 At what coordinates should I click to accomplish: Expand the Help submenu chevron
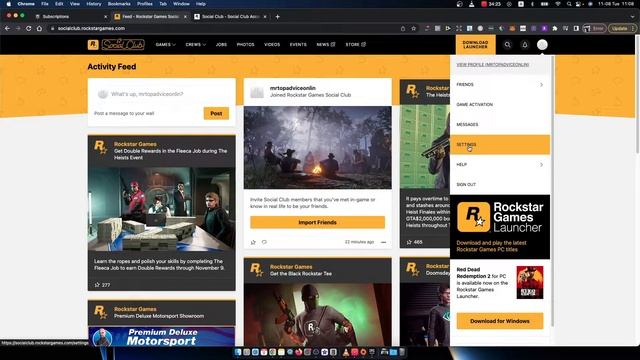click(541, 164)
